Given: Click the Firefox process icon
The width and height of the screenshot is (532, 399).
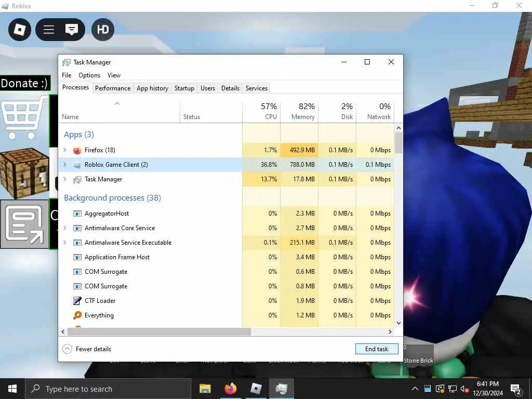Looking at the screenshot, I should click(x=77, y=150).
